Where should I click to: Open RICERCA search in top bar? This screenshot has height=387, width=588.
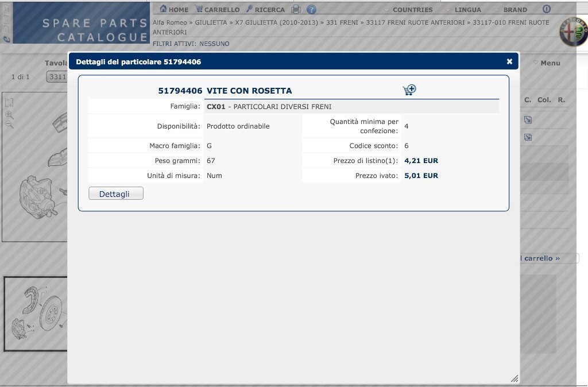tap(265, 9)
